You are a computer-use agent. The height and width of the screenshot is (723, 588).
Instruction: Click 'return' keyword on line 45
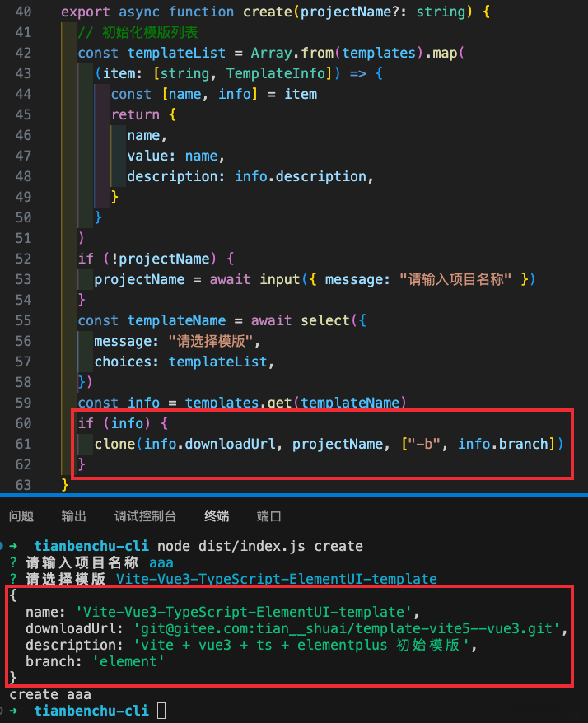(x=135, y=114)
